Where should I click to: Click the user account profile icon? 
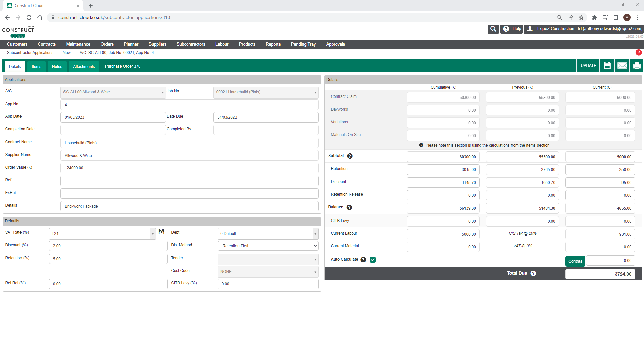pos(530,29)
